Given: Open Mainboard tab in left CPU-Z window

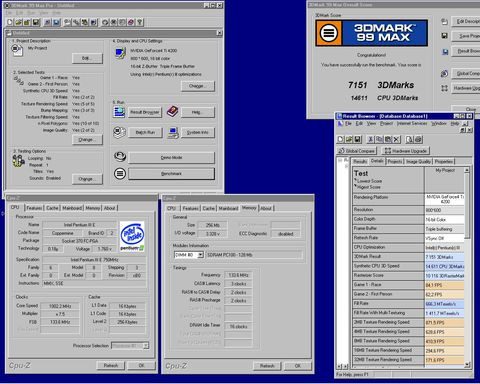Looking at the screenshot, I should pos(72,208).
